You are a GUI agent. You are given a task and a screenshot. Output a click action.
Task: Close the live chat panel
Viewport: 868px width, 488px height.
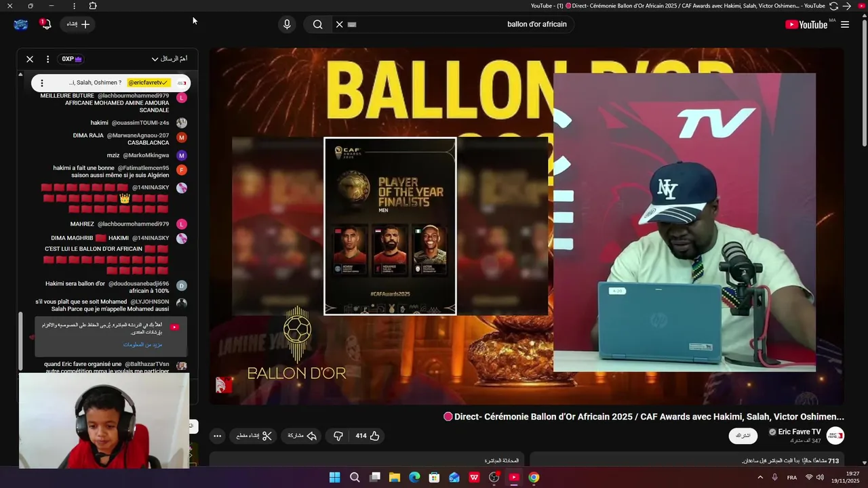tap(30, 59)
